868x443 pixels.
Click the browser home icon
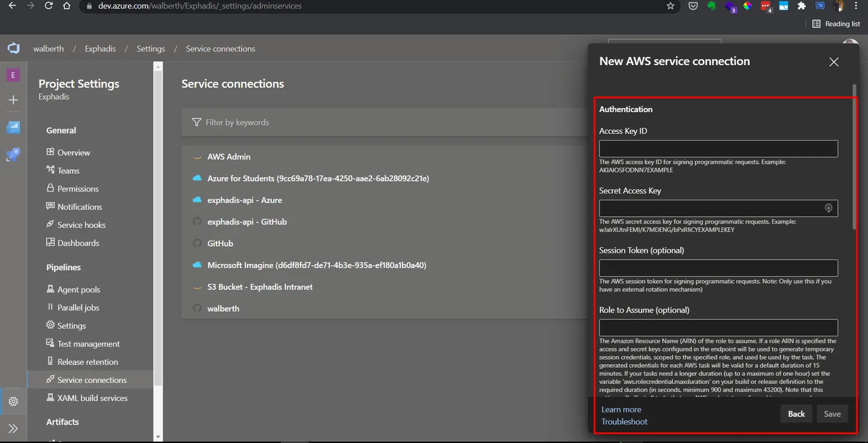[67, 6]
